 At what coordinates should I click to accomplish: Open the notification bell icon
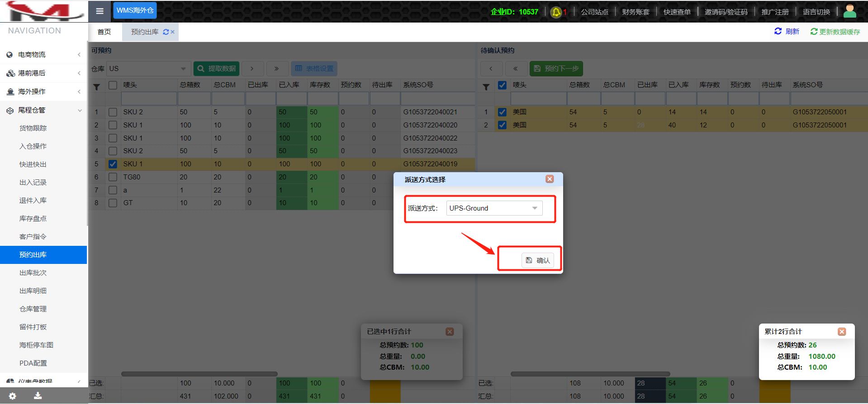556,12
